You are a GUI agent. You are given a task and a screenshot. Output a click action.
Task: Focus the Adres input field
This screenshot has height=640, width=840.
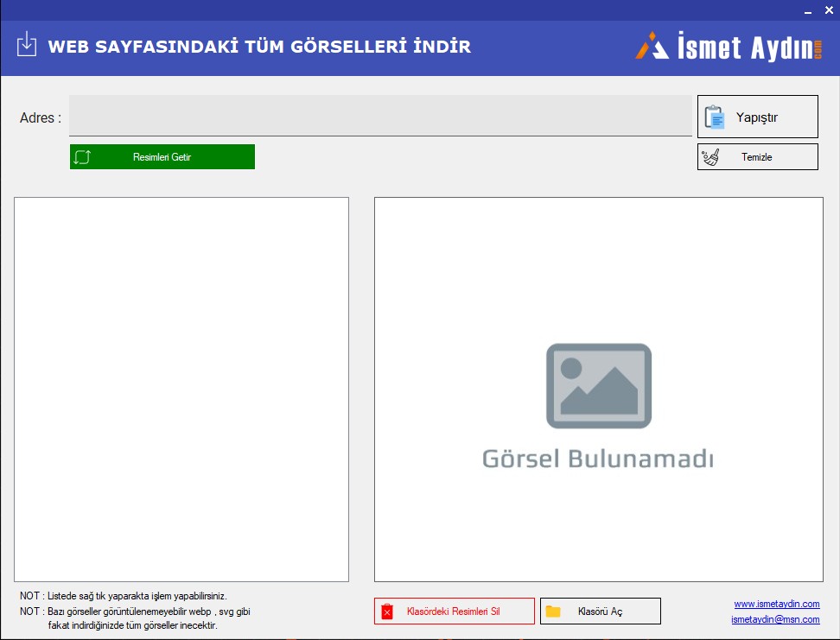(380, 117)
